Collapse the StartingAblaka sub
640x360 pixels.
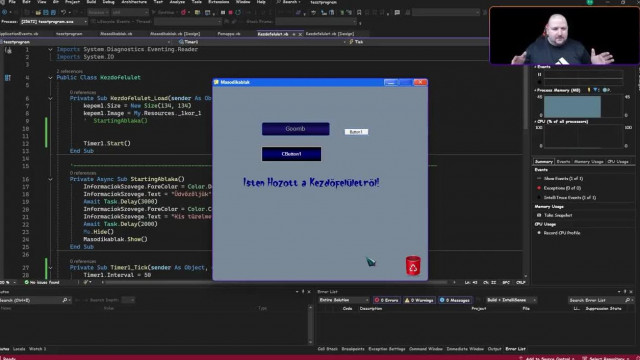point(50,179)
